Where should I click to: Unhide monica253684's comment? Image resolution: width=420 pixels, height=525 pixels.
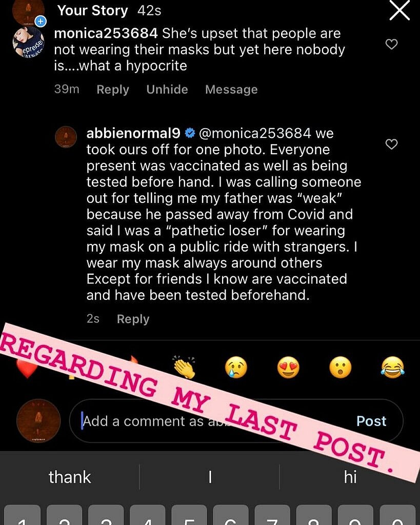click(x=167, y=90)
